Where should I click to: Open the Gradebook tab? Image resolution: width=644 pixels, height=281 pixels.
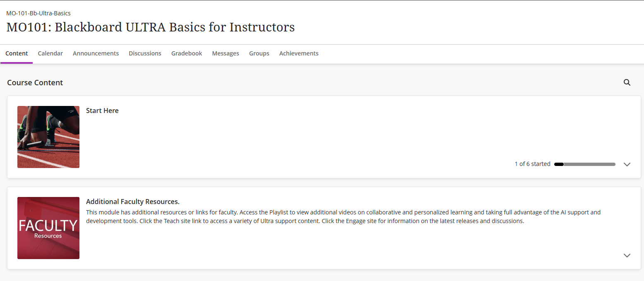[187, 53]
